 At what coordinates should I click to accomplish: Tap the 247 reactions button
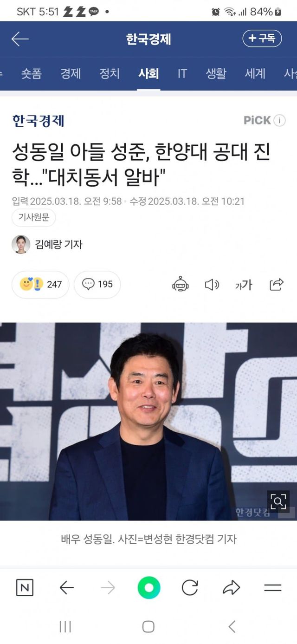[40, 284]
